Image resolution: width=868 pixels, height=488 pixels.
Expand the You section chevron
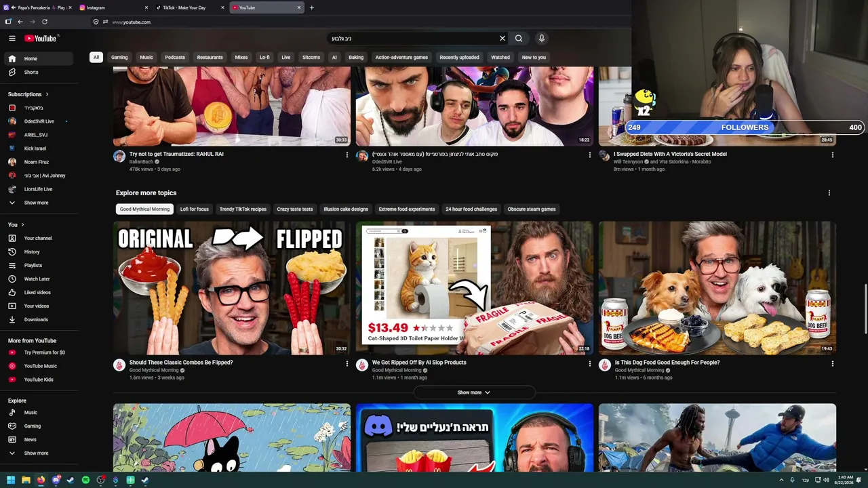tap(22, 224)
